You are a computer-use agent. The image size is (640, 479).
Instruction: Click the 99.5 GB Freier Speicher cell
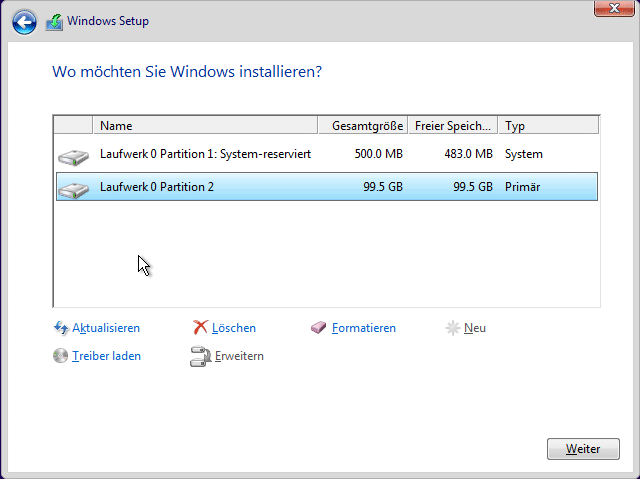pyautogui.click(x=473, y=187)
